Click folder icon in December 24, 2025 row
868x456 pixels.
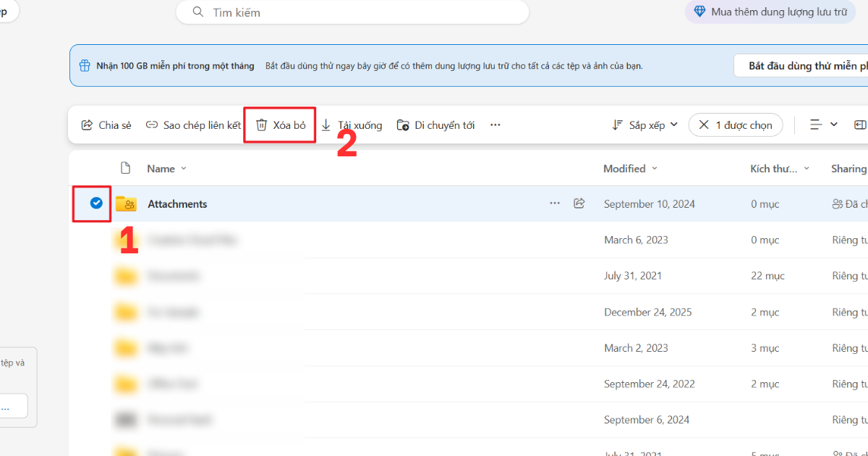point(126,312)
